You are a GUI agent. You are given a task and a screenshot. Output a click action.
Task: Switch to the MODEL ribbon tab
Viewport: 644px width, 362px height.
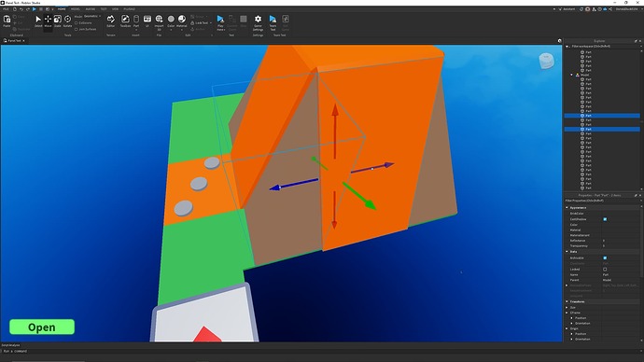pos(76,9)
